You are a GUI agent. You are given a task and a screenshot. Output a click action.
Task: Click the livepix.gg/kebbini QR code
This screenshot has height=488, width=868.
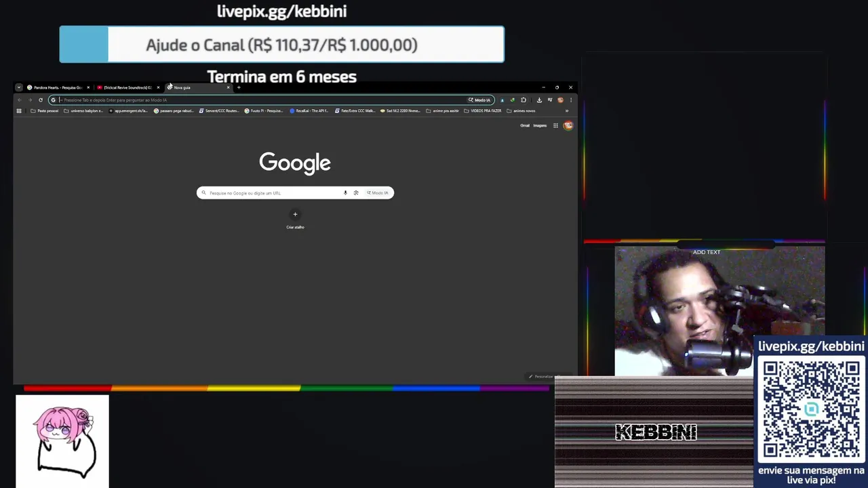[x=811, y=409]
